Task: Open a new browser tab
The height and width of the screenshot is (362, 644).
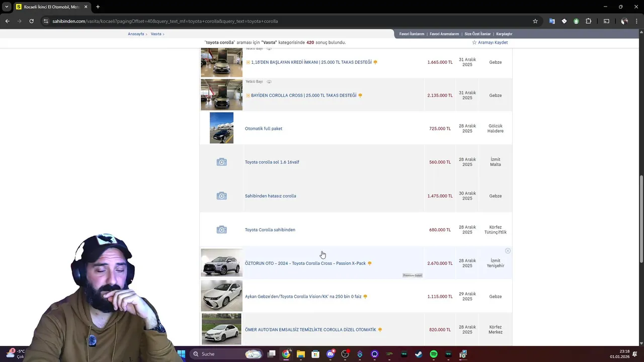Action: tap(98, 7)
